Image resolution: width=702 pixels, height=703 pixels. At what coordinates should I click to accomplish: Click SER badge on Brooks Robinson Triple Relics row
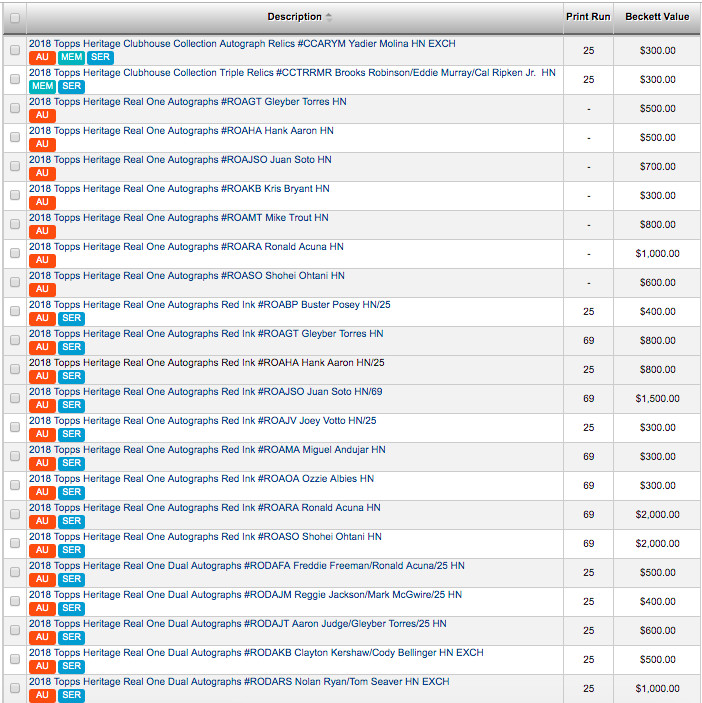click(x=71, y=87)
